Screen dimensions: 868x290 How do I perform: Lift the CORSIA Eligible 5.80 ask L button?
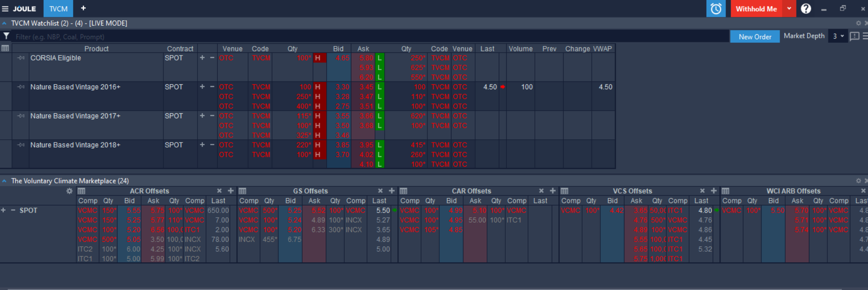380,58
